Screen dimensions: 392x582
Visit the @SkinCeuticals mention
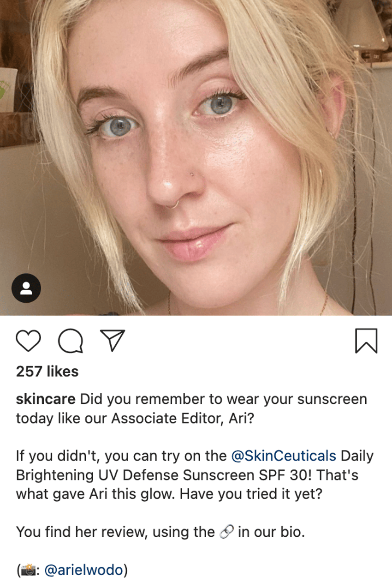pos(284,456)
